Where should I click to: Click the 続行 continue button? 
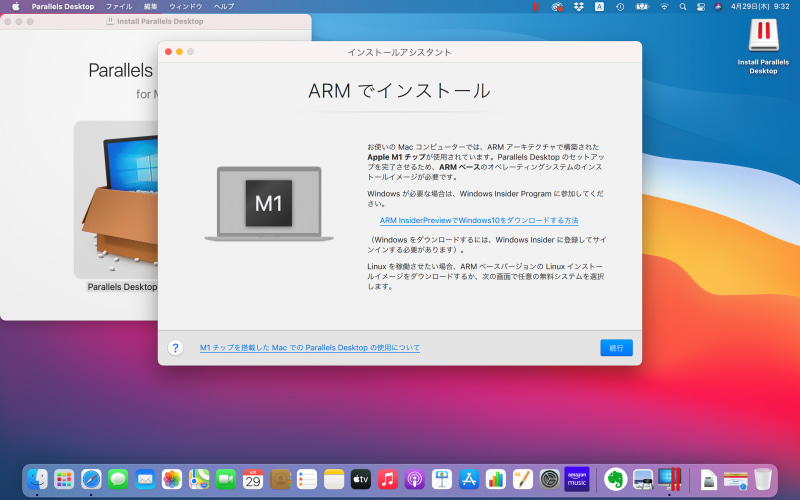click(x=616, y=347)
